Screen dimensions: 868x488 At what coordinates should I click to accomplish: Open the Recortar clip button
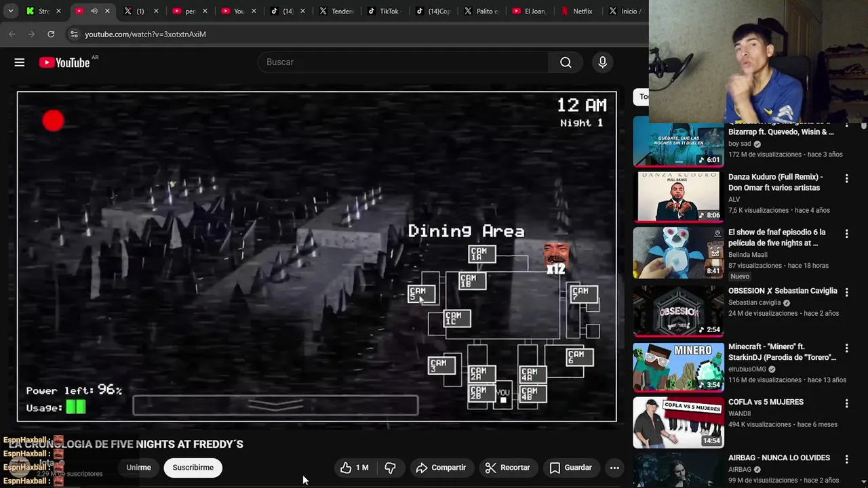tap(507, 468)
